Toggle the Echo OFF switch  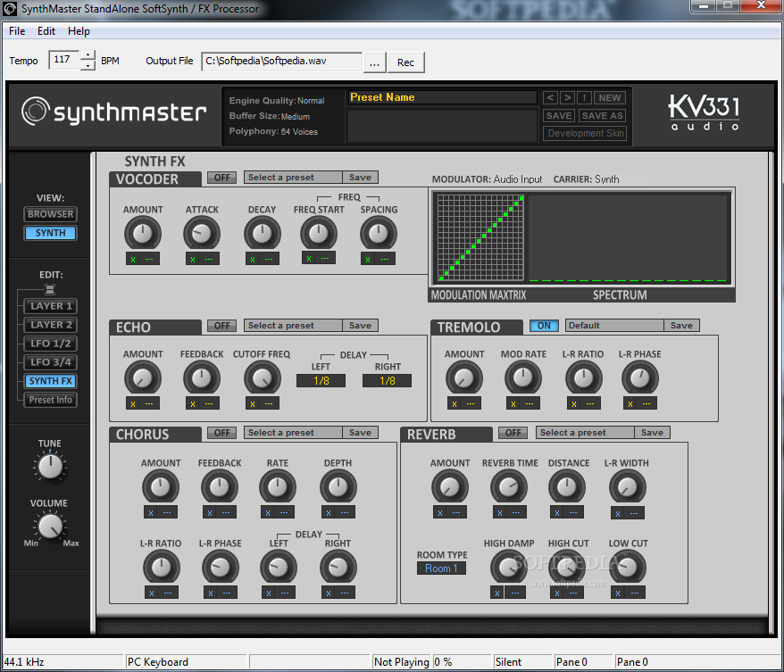tap(222, 326)
